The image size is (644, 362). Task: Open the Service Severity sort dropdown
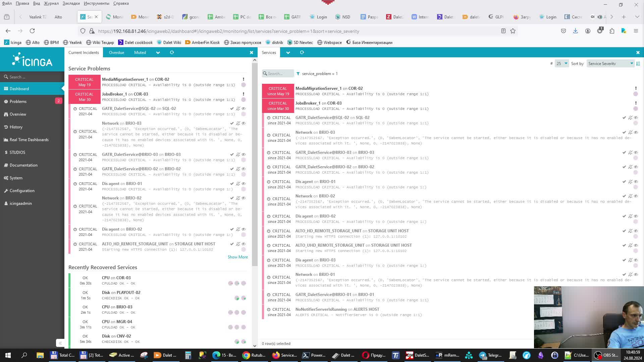610,63
